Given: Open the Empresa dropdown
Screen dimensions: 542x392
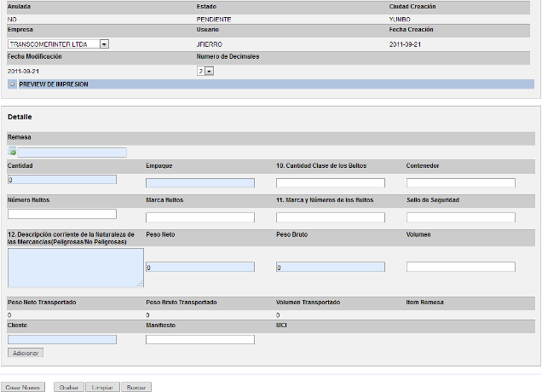Looking at the screenshot, I should coord(103,43).
